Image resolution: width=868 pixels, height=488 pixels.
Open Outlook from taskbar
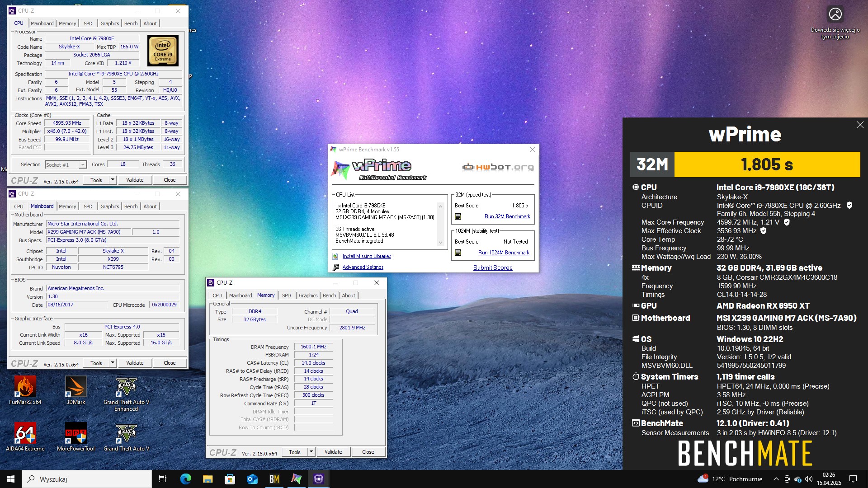pyautogui.click(x=252, y=479)
